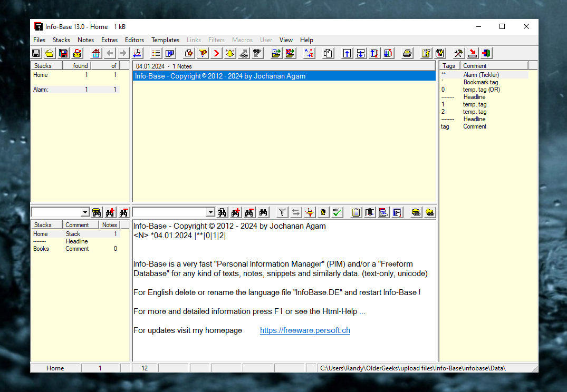Open the Stacks menu
567x392 pixels.
pos(62,40)
